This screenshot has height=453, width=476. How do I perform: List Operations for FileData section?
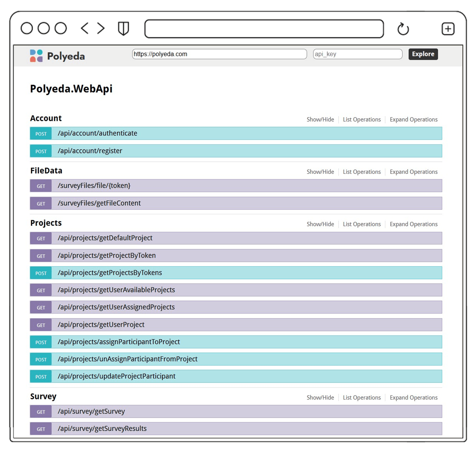[362, 172]
